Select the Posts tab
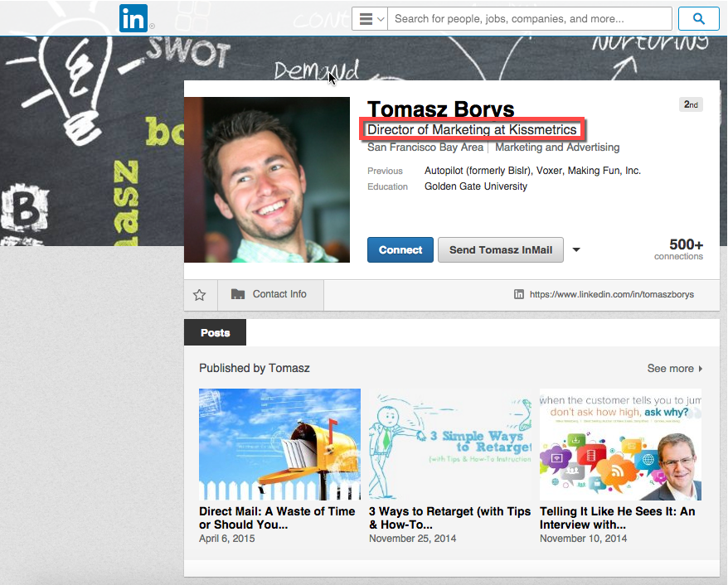The width and height of the screenshot is (728, 585). [x=215, y=332]
